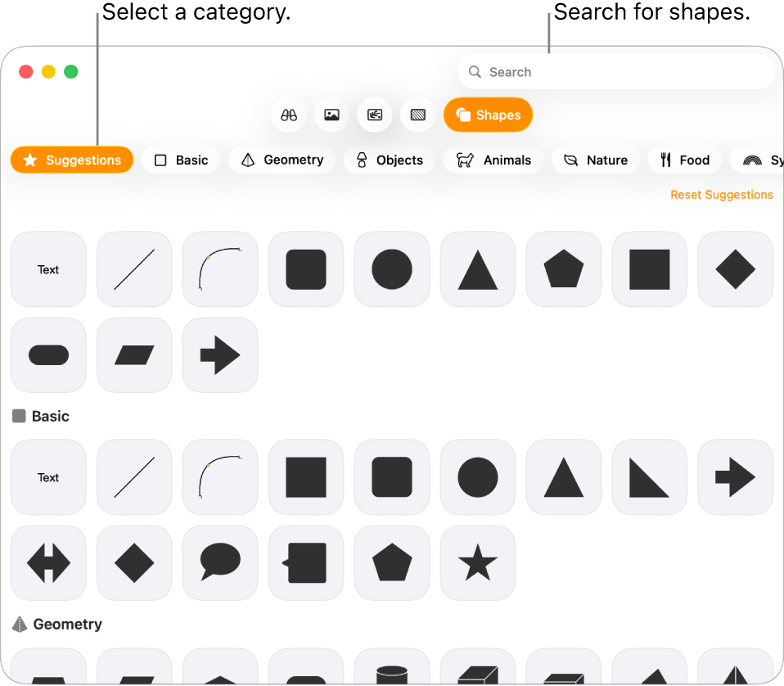
Task: Click inside the Search field
Action: [x=616, y=71]
